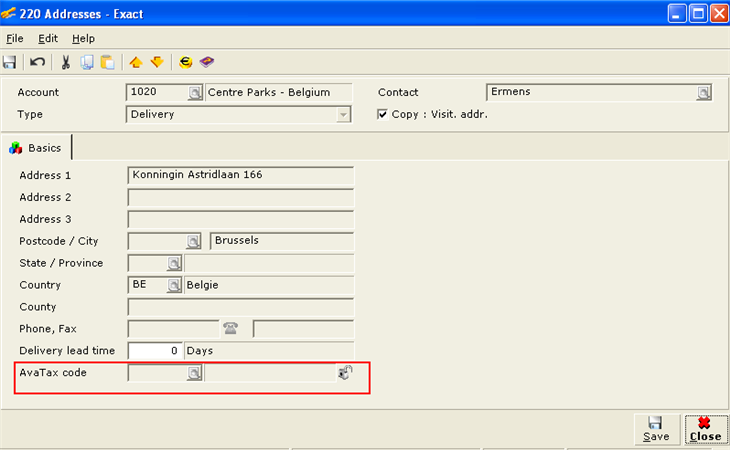Click the City field showing Brussels
Image resolution: width=730 pixels, height=450 pixels.
click(282, 241)
